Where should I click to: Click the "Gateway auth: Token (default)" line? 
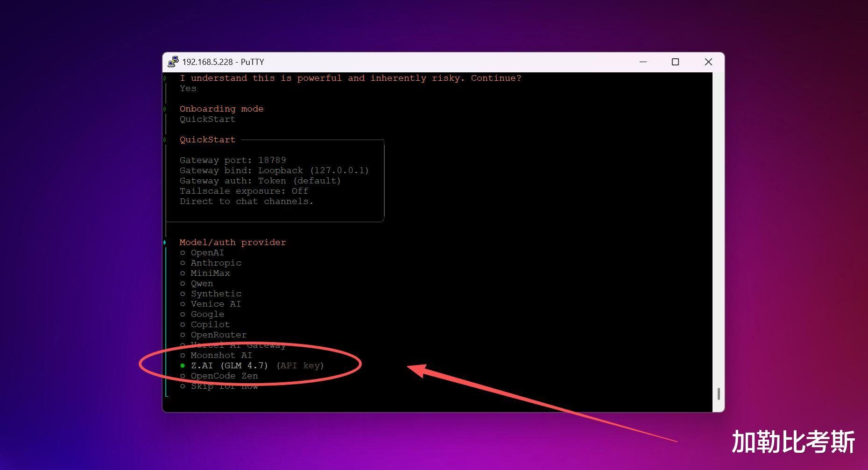coord(261,181)
